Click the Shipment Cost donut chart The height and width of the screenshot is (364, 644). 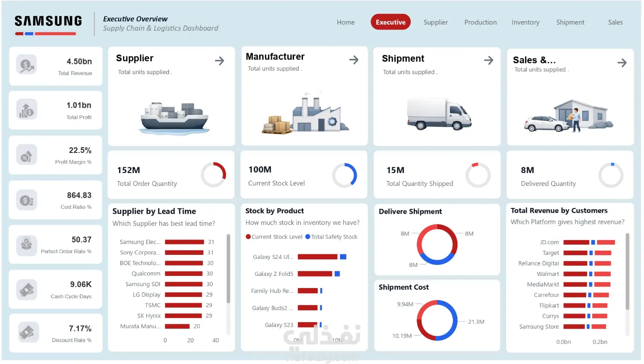click(x=437, y=320)
